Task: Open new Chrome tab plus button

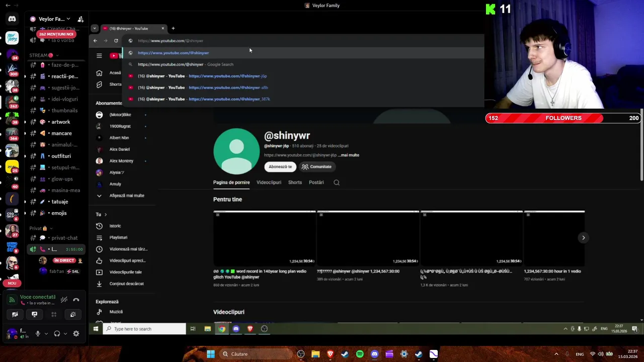Action: tap(173, 28)
